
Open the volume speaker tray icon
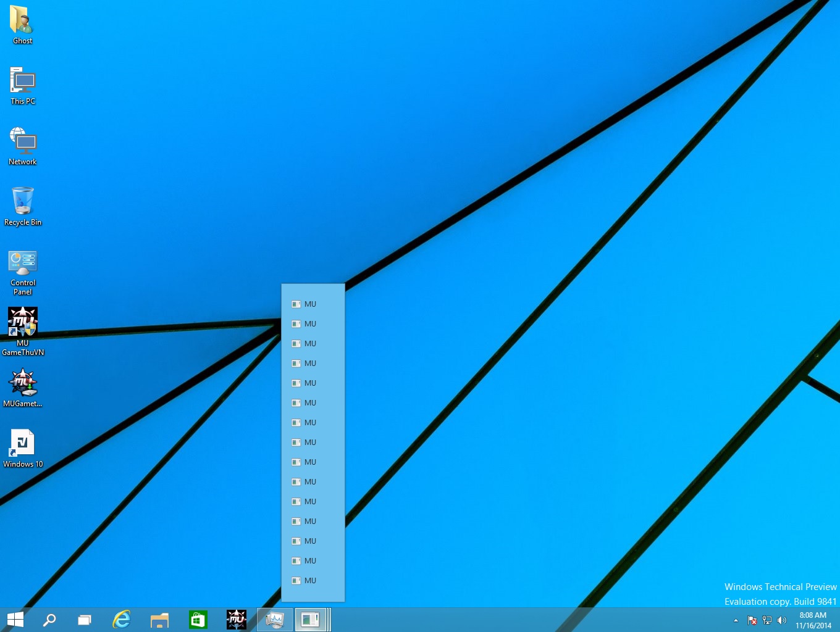point(782,620)
